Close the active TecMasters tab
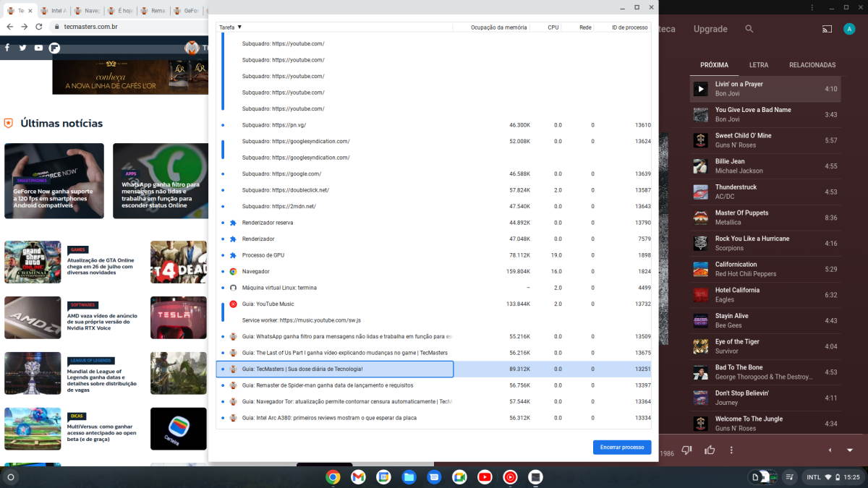This screenshot has width=868, height=488. pos(30,11)
